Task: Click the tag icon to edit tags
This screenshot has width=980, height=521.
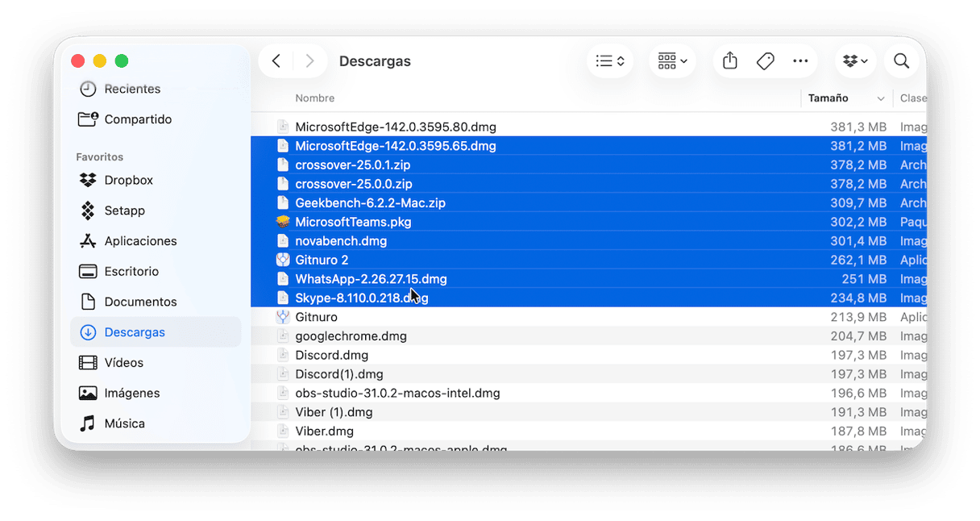Action: pyautogui.click(x=766, y=61)
